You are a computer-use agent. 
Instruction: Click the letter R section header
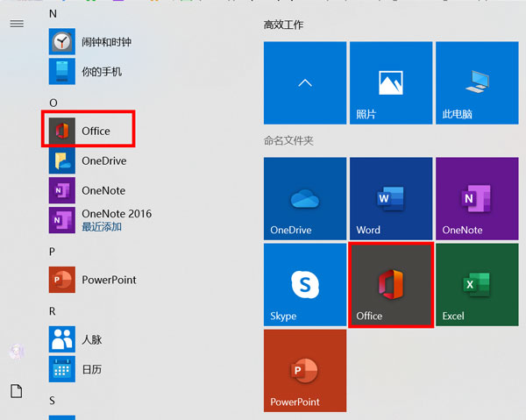pyautogui.click(x=53, y=311)
